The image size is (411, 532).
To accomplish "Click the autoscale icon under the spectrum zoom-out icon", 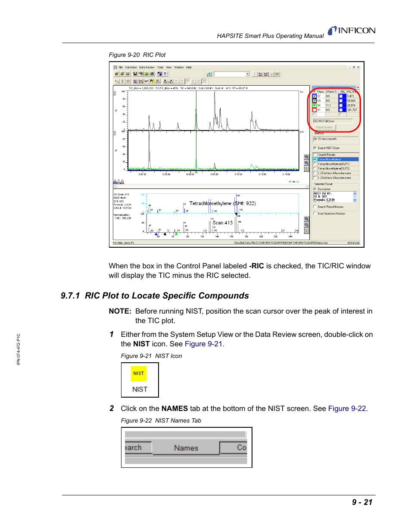I will point(306,231).
